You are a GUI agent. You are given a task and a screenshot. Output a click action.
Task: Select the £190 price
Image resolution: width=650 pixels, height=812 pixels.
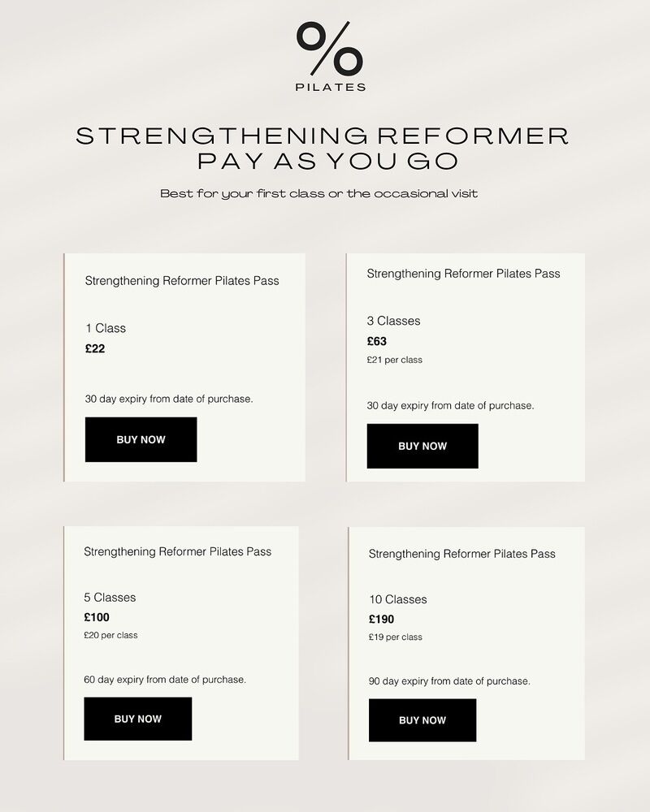[x=381, y=620]
